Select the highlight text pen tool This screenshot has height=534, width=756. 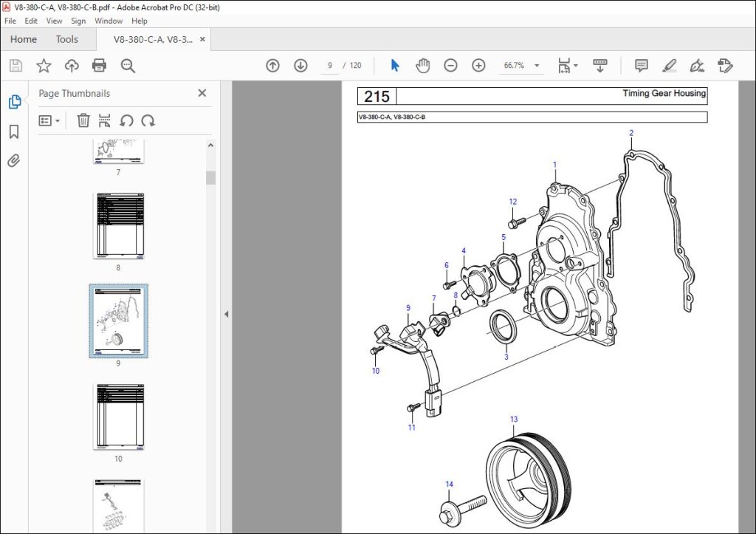(669, 66)
